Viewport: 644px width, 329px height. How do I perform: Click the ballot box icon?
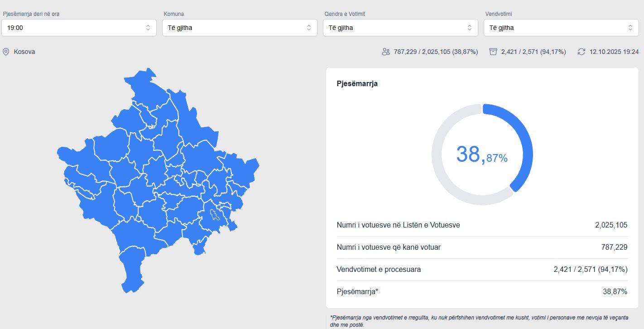tap(493, 52)
